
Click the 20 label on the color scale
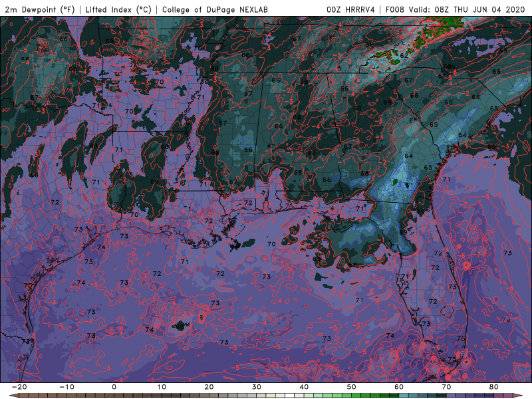(x=209, y=387)
